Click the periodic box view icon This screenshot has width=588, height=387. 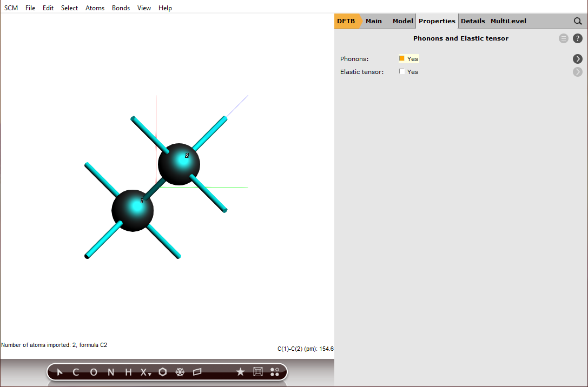coord(258,372)
